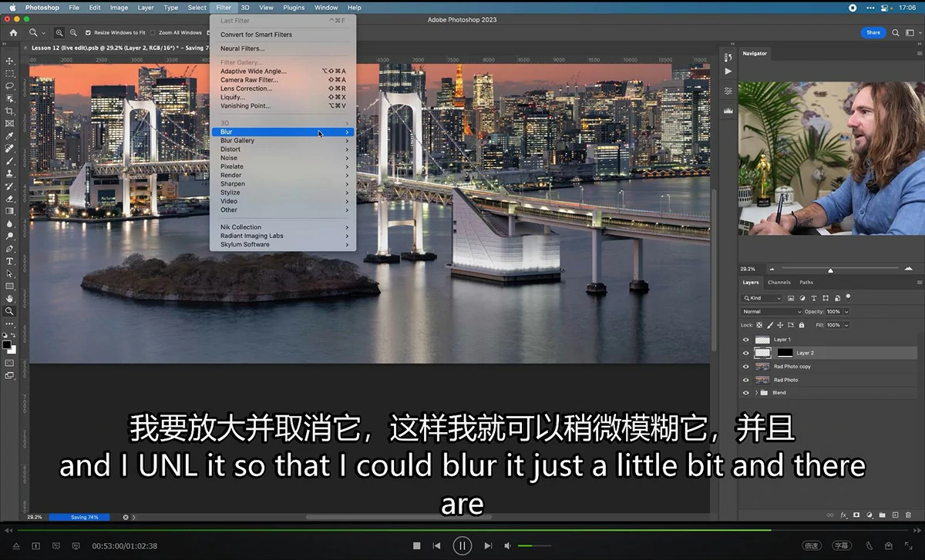Select the Rectangle shape tool
The image size is (925, 560).
[9, 286]
